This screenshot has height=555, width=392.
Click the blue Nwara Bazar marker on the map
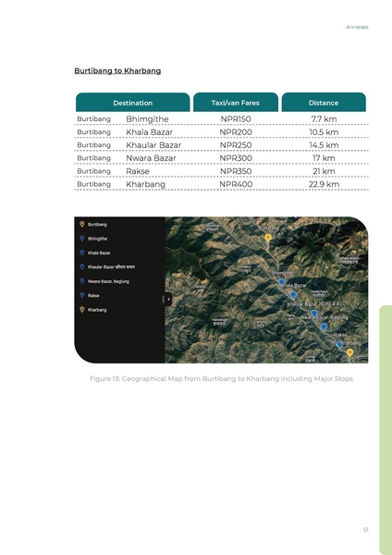324,327
